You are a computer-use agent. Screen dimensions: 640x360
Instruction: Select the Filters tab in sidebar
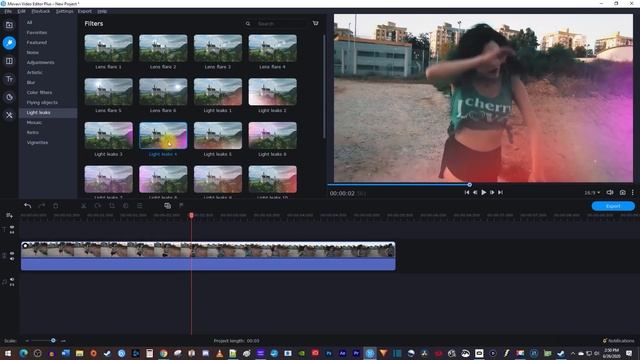point(9,43)
